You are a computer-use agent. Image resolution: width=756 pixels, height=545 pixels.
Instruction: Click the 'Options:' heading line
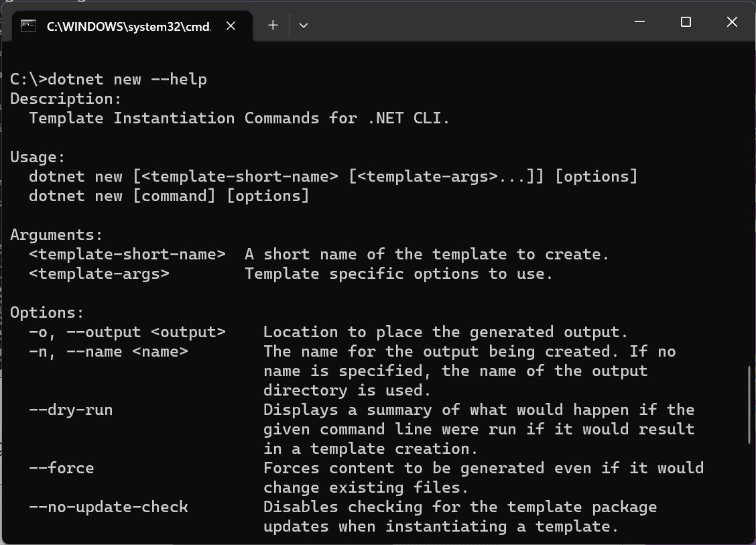coord(48,312)
